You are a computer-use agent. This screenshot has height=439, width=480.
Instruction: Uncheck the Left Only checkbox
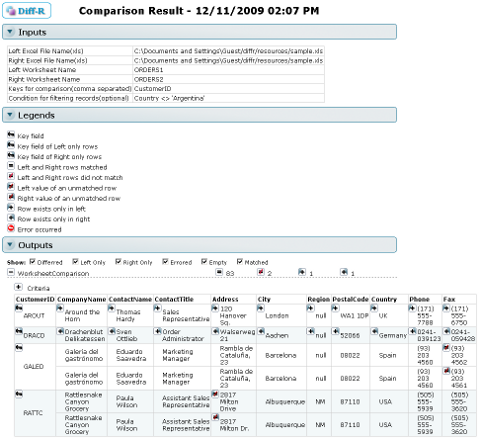(x=76, y=262)
